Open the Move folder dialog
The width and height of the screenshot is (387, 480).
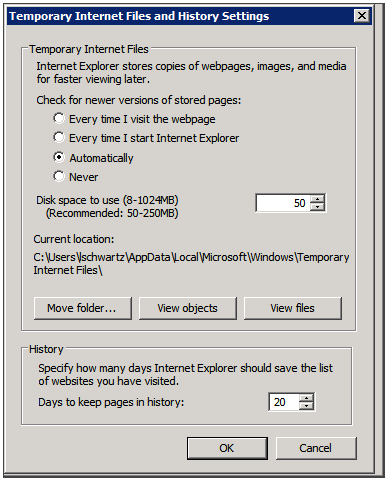point(83,308)
